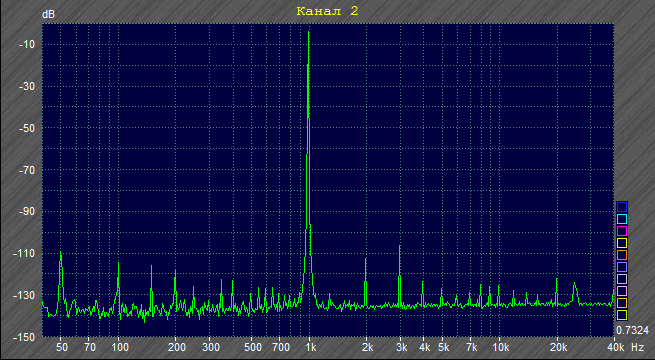Toggle the blue overlay slot box
This screenshot has width=655, height=360.
pos(622,207)
